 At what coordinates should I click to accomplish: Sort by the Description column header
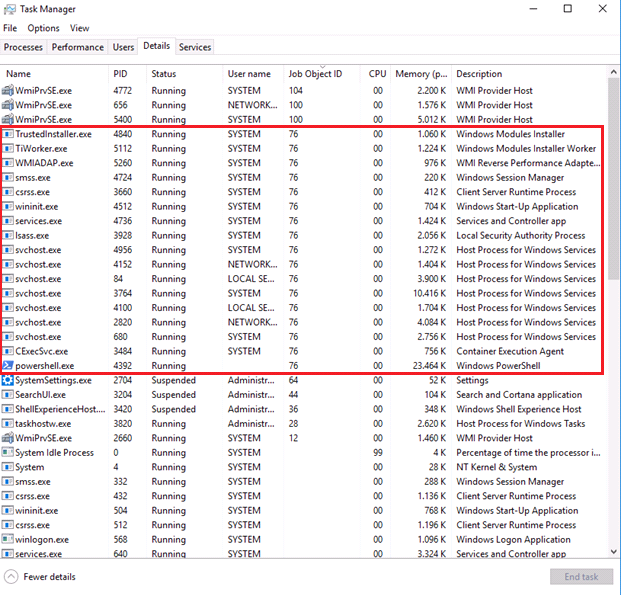pos(528,74)
